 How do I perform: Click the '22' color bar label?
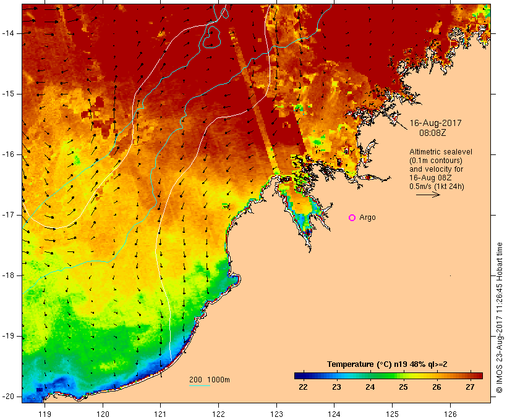303,387
